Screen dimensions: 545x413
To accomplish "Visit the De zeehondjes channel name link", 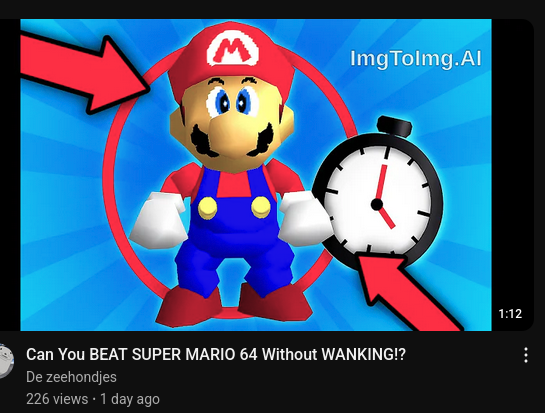I will point(71,377).
